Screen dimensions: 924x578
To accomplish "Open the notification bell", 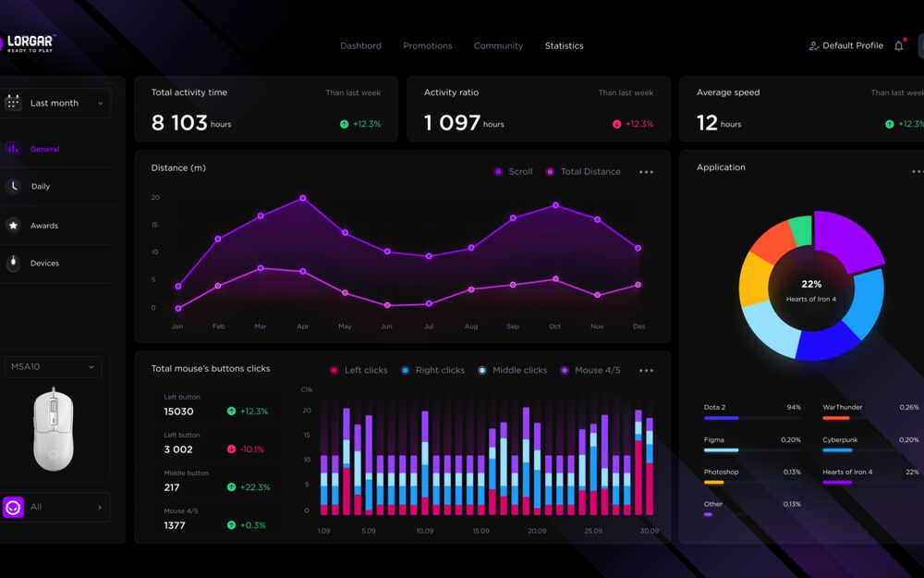I will coord(898,46).
